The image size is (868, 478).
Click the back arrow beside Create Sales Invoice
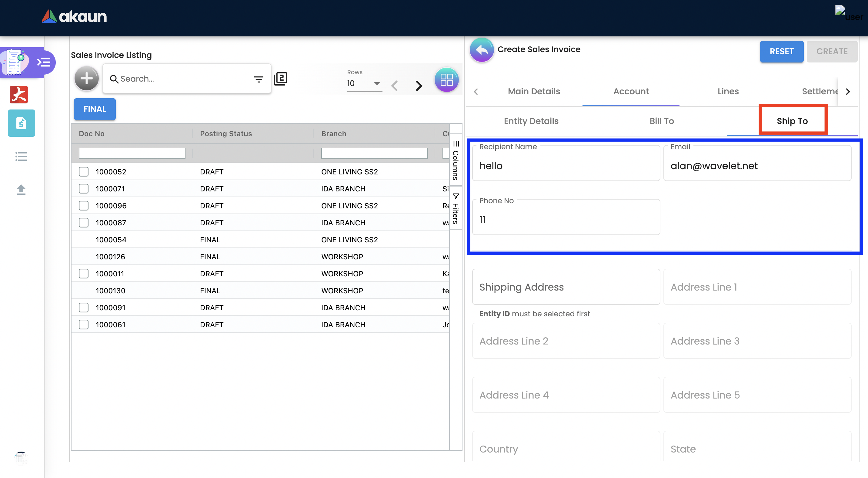[482, 50]
